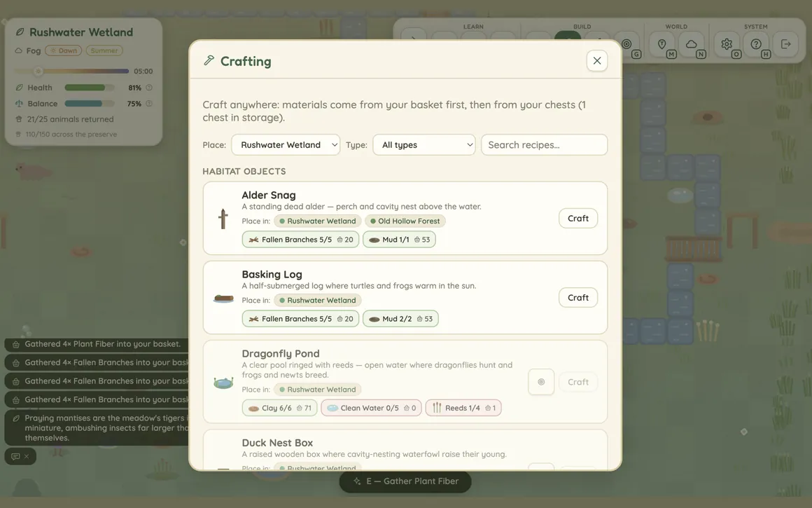The image size is (812, 508).
Task: Collapse the message log chat toggle
Action: coord(20,456)
